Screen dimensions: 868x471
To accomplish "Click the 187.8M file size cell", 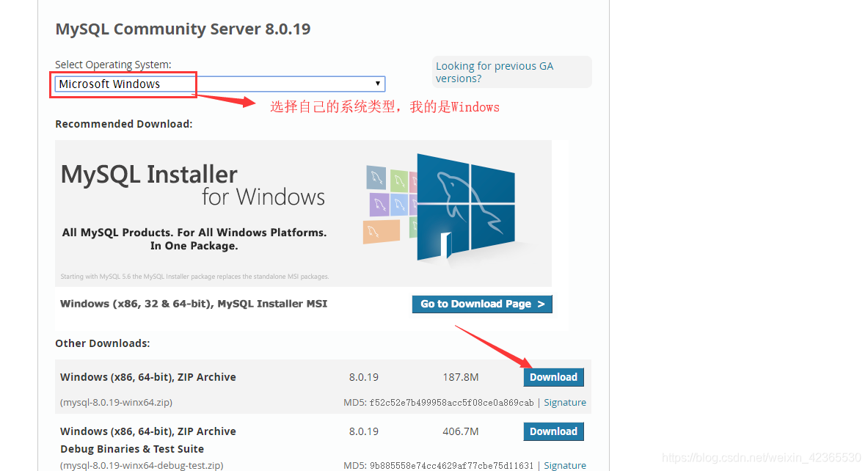I will [461, 377].
